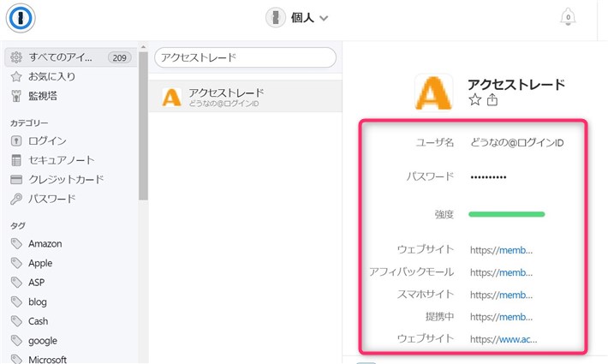Click the gear icon next to すべてのアイ...
The image size is (608, 364).
click(16, 57)
